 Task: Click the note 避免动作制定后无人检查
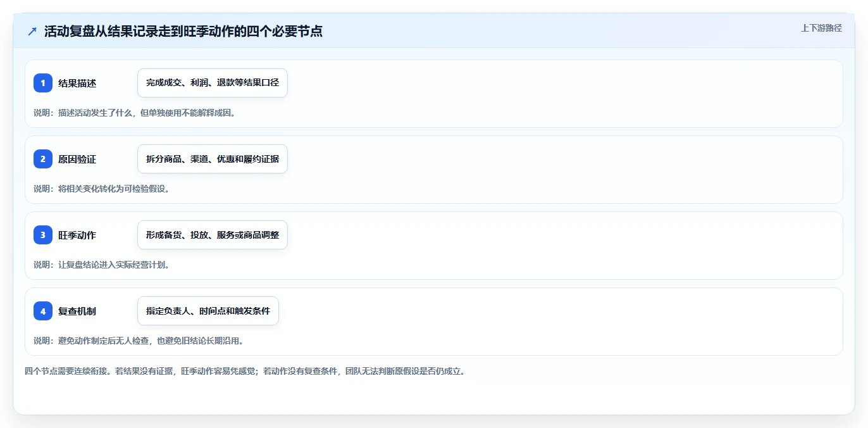click(x=139, y=341)
